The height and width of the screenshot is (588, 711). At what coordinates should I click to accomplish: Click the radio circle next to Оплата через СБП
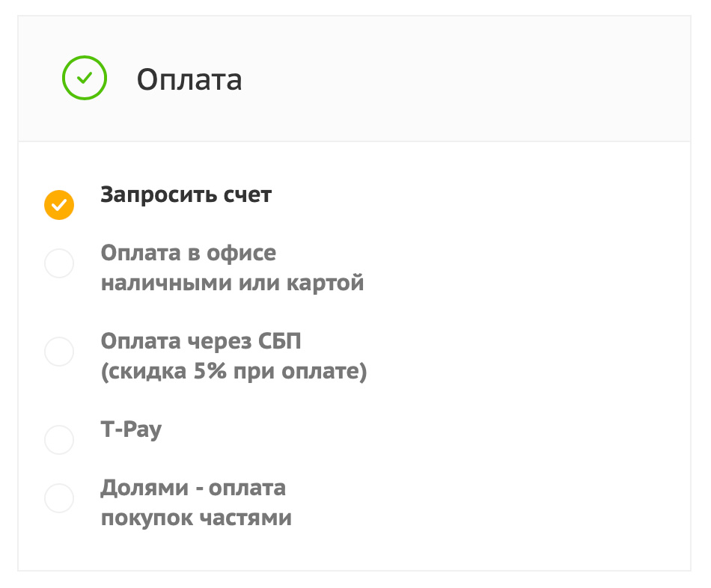click(59, 352)
